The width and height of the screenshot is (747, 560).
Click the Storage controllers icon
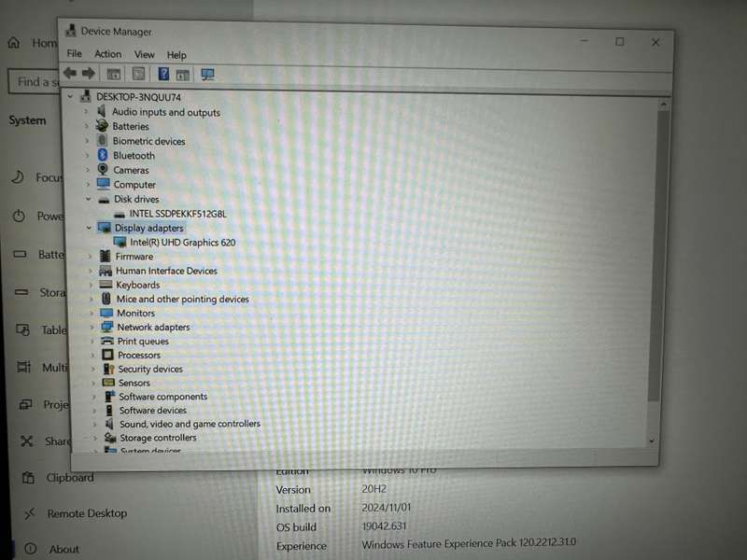click(x=110, y=437)
